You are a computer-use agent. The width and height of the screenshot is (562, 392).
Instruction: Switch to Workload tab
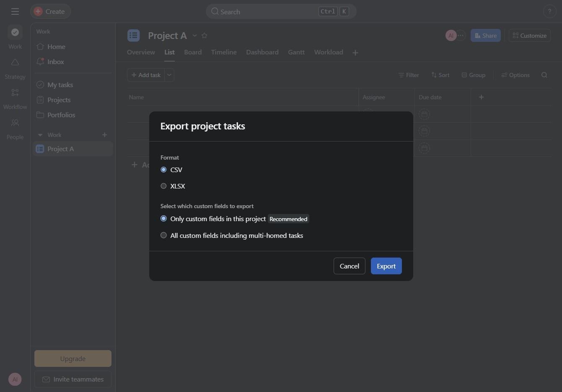[x=329, y=52]
